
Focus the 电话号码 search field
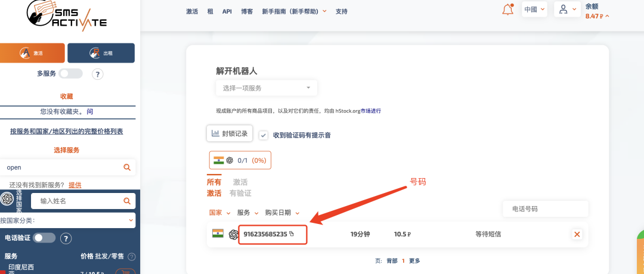point(546,209)
